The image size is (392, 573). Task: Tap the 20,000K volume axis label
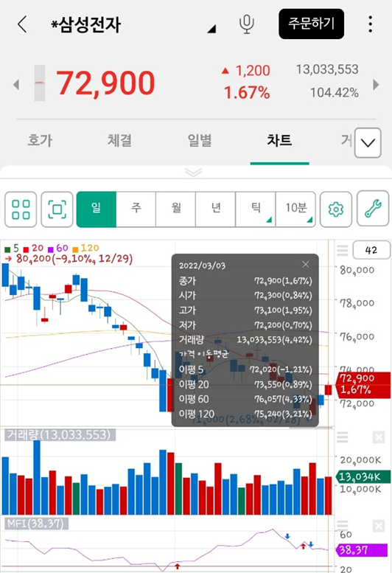[360, 459]
